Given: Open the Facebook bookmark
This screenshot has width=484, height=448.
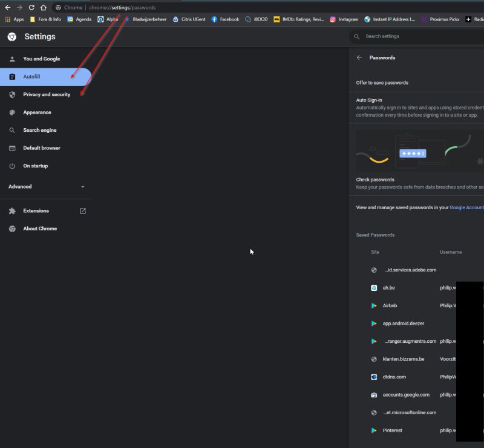Looking at the screenshot, I should click(225, 19).
